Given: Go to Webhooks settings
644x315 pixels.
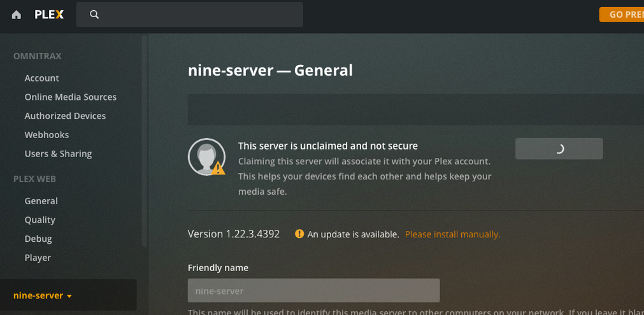Looking at the screenshot, I should pyautogui.click(x=47, y=135).
